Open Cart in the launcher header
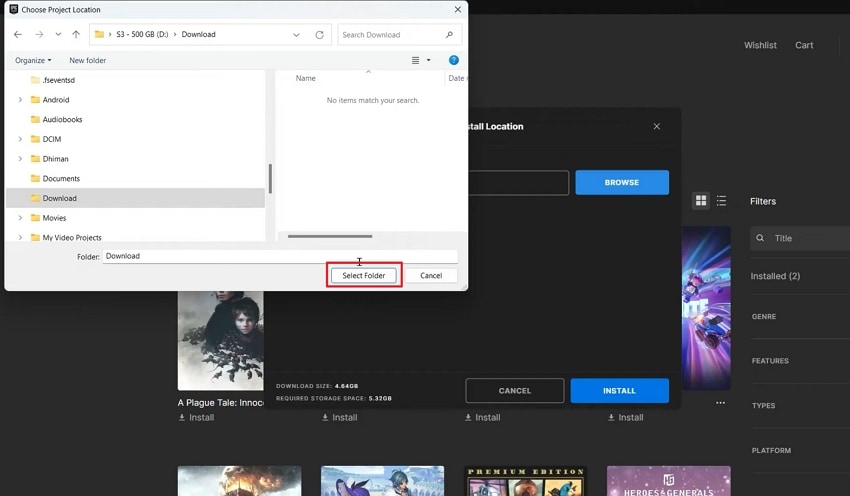This screenshot has height=496, width=850. (804, 45)
